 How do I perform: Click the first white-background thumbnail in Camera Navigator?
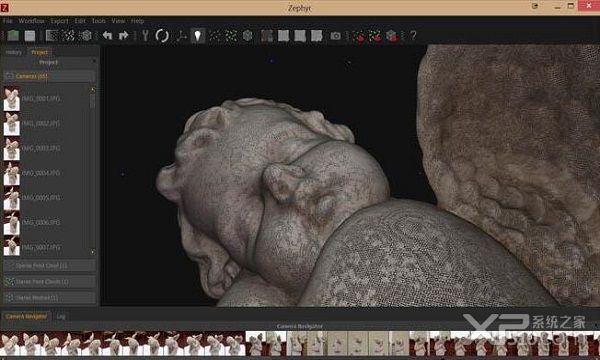(255, 343)
